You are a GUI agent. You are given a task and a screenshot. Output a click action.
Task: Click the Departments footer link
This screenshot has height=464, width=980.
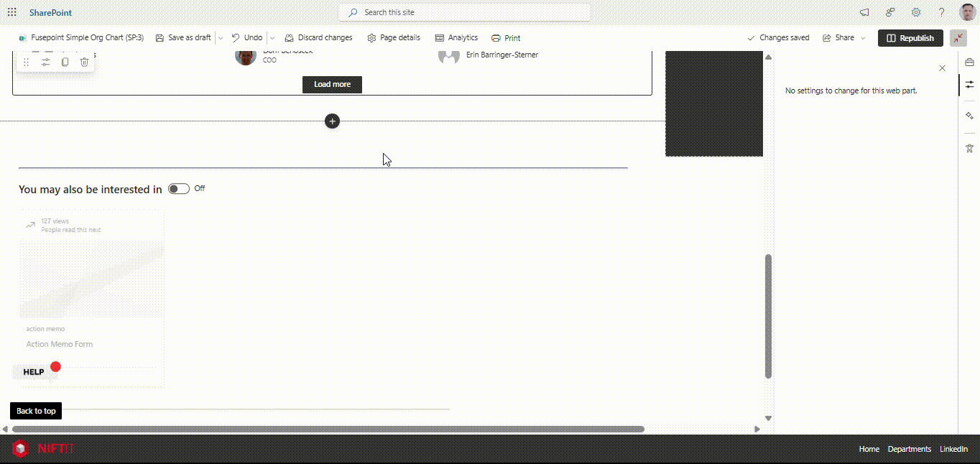pos(909,449)
